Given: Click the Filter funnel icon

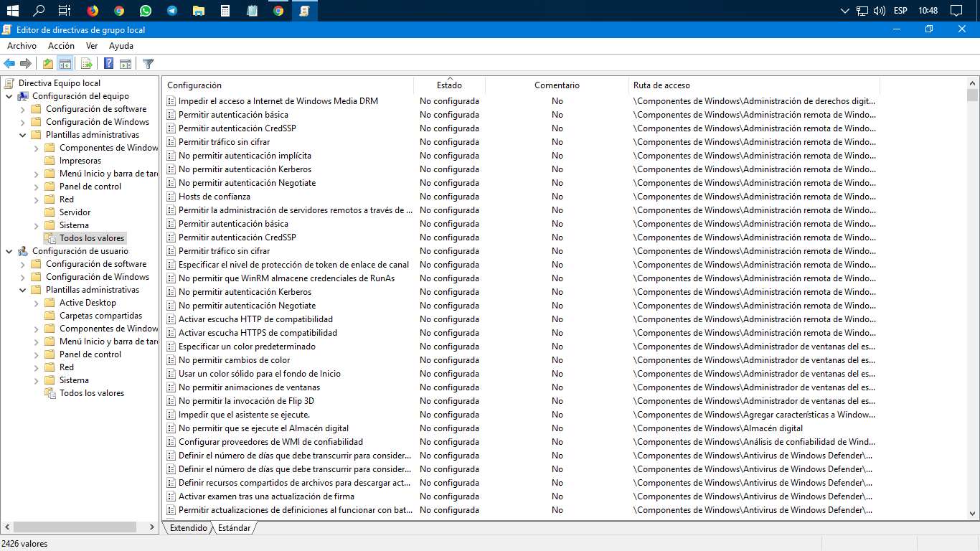Looking at the screenshot, I should pyautogui.click(x=149, y=63).
